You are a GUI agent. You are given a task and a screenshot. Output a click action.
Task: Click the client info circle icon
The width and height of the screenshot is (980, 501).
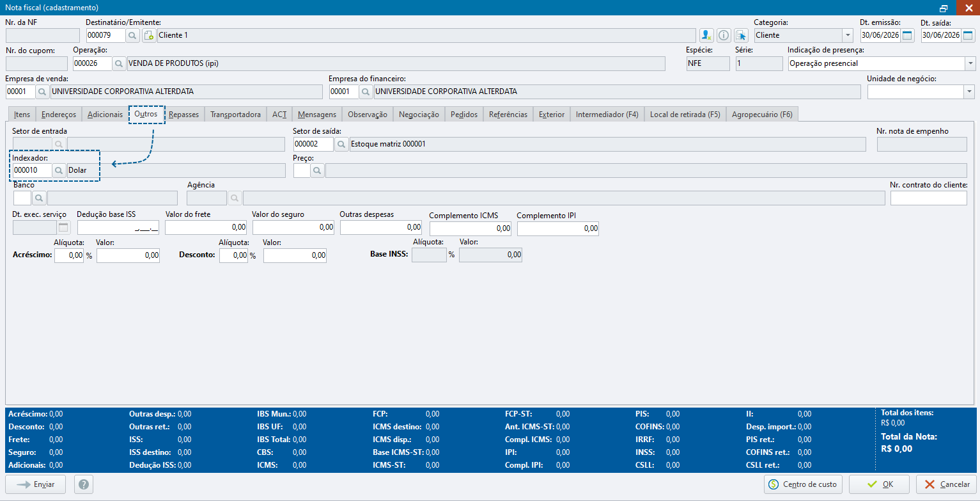pos(724,35)
